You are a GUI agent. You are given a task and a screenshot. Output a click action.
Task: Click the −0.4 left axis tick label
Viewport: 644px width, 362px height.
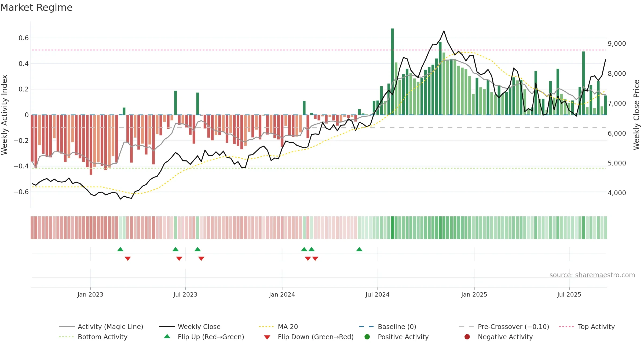21,166
